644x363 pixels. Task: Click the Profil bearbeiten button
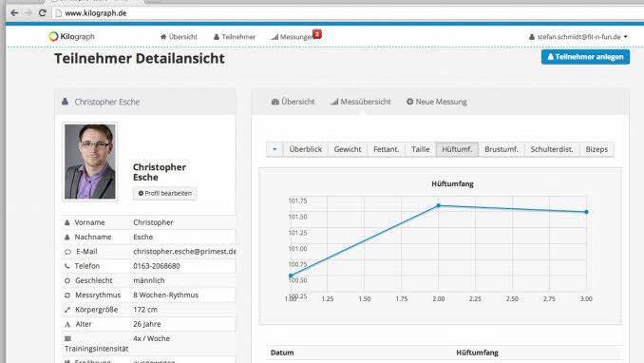click(x=164, y=193)
